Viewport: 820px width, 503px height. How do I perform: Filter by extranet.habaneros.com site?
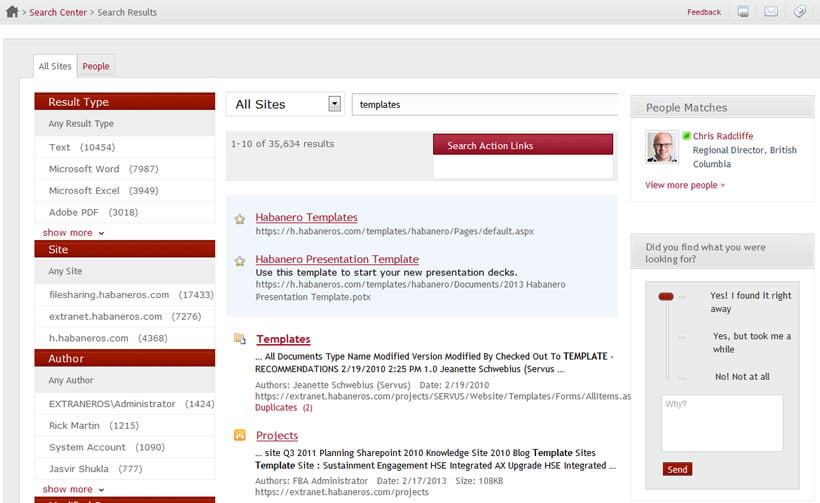pos(124,316)
